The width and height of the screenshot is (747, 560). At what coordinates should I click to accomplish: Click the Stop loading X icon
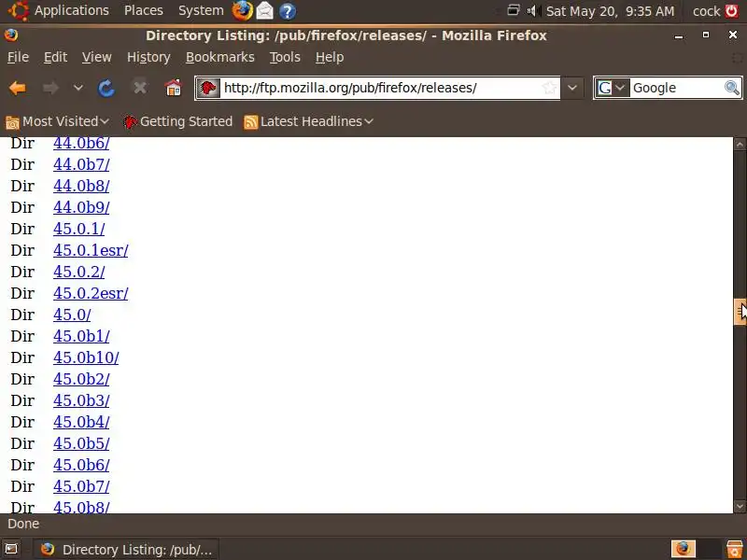tap(139, 88)
